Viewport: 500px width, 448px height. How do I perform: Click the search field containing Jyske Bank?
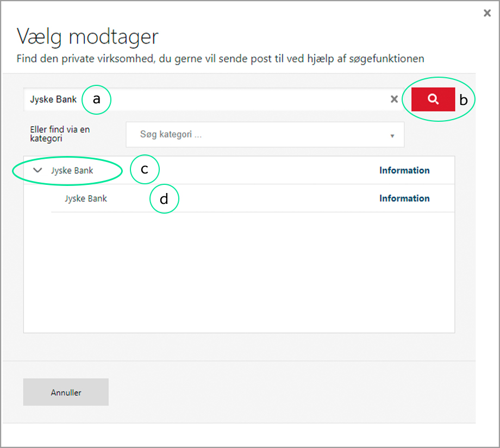[214, 99]
